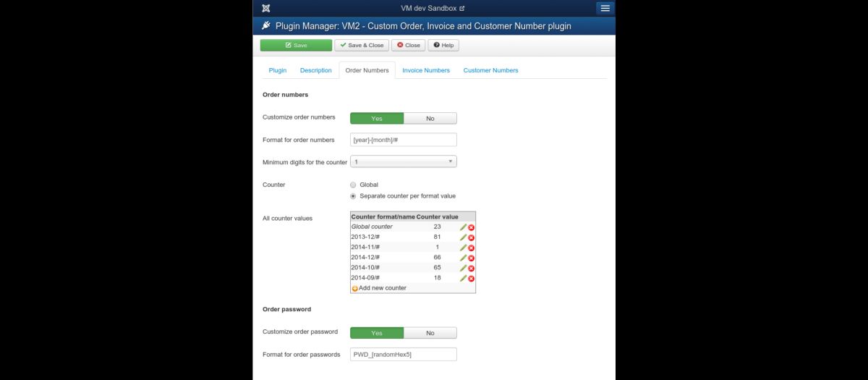
Task: Edit the 2014-09/# counter
Action: tap(463, 278)
